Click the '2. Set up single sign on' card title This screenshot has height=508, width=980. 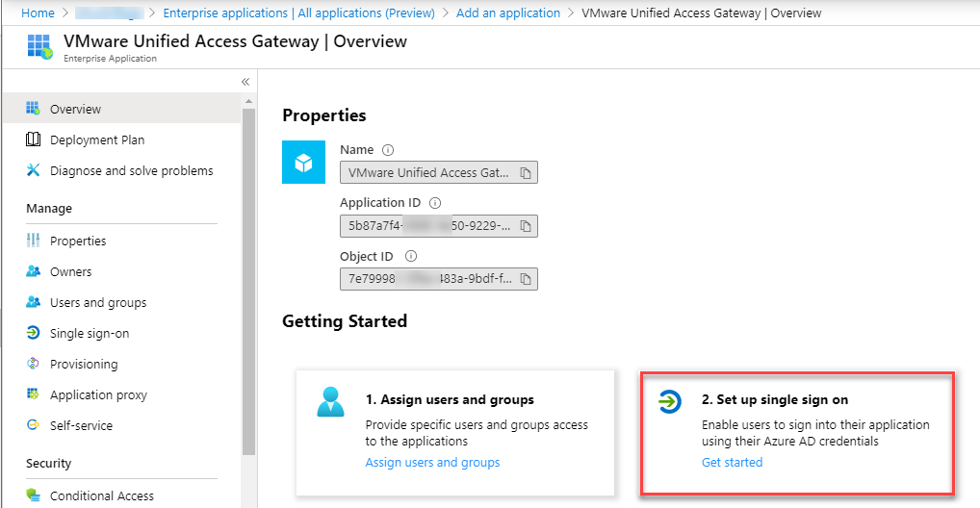coord(775,400)
